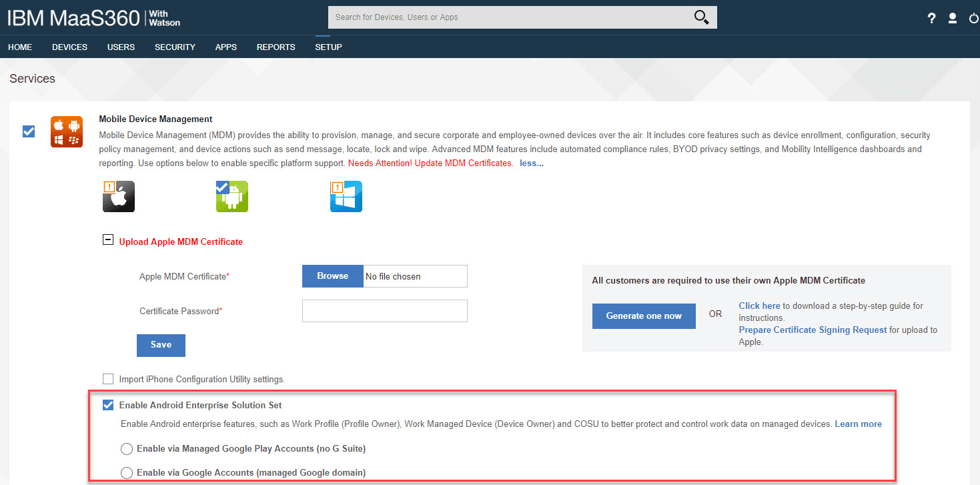
Task: Open the DEVICES menu
Action: [x=70, y=47]
